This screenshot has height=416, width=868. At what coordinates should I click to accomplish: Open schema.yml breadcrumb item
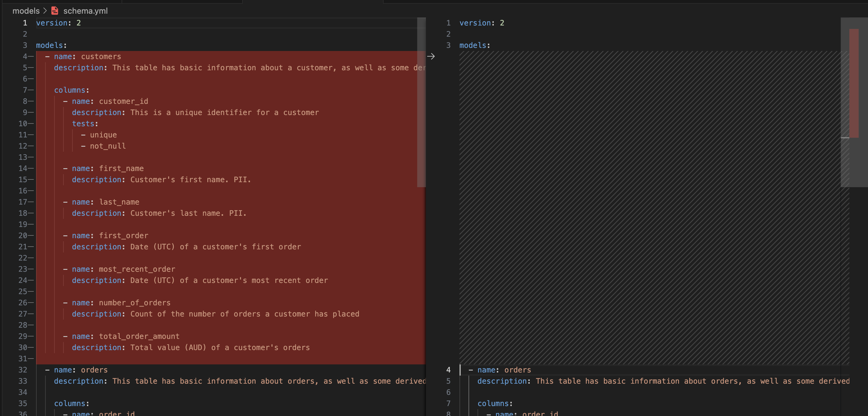pos(85,11)
